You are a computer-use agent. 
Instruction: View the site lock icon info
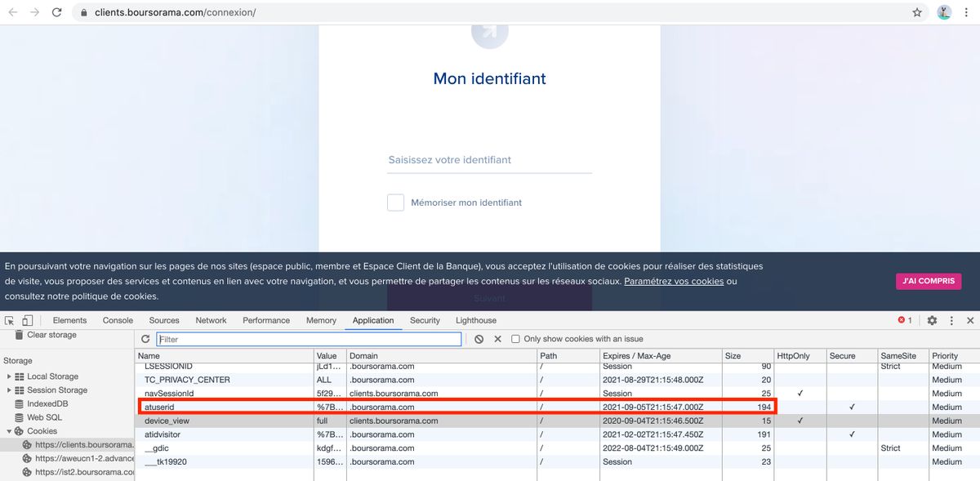click(84, 12)
